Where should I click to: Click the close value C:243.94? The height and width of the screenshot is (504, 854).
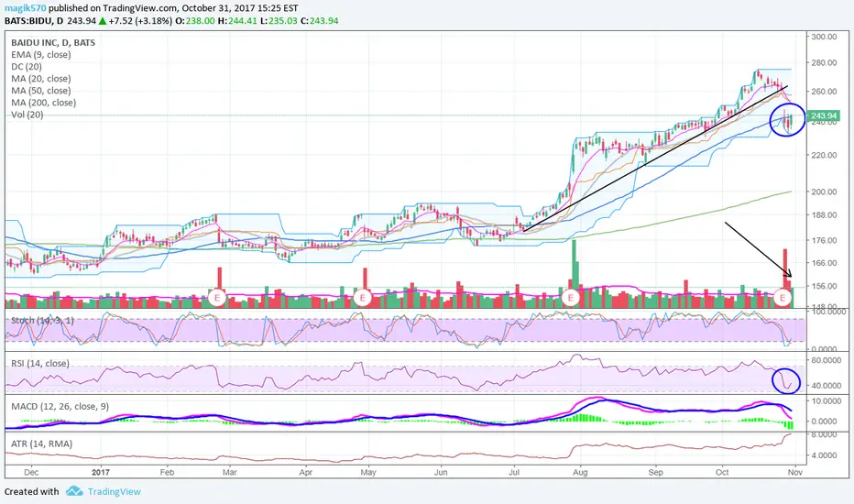[x=320, y=21]
